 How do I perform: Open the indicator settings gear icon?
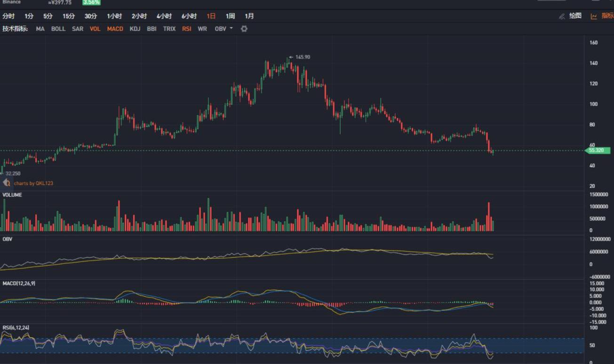coord(244,29)
